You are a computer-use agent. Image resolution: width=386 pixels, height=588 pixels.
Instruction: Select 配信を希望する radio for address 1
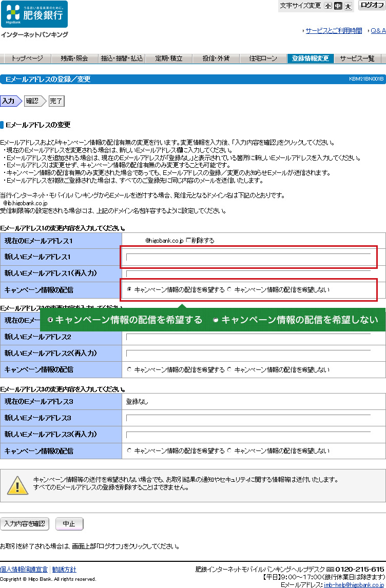(x=129, y=289)
